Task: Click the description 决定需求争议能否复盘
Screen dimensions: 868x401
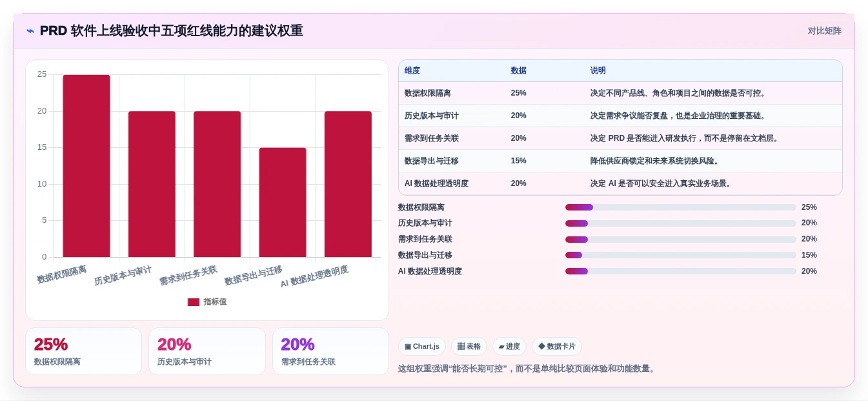Action: point(678,116)
